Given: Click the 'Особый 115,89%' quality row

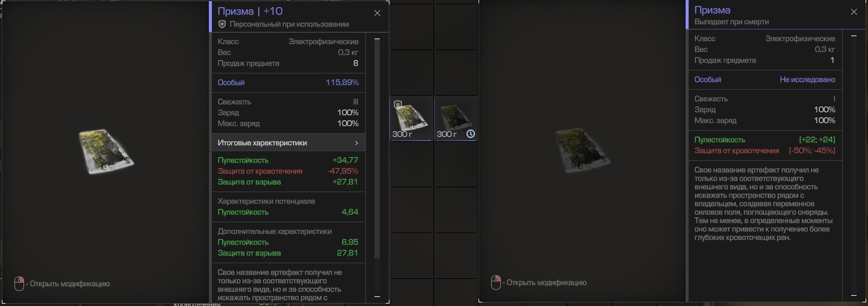Looking at the screenshot, I should 288,83.
